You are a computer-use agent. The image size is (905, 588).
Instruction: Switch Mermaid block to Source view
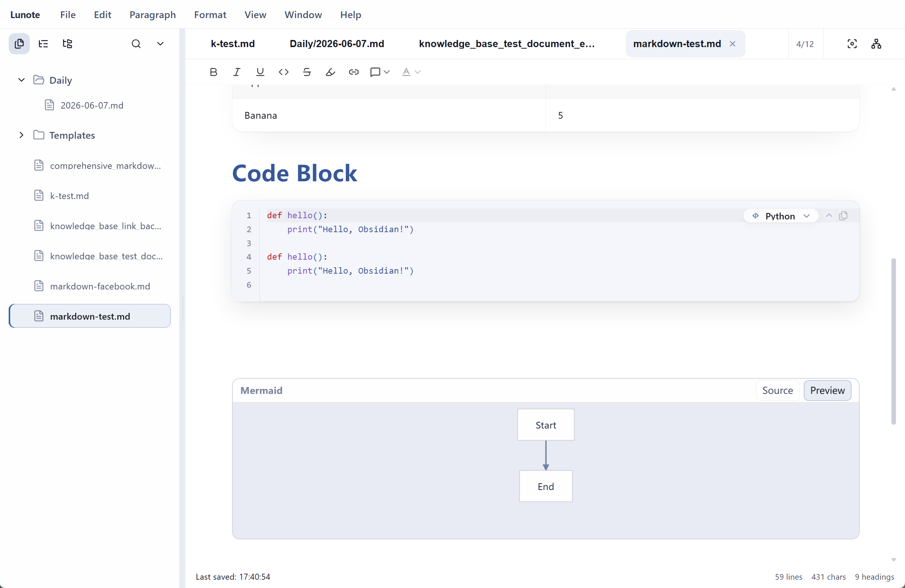[x=777, y=390]
